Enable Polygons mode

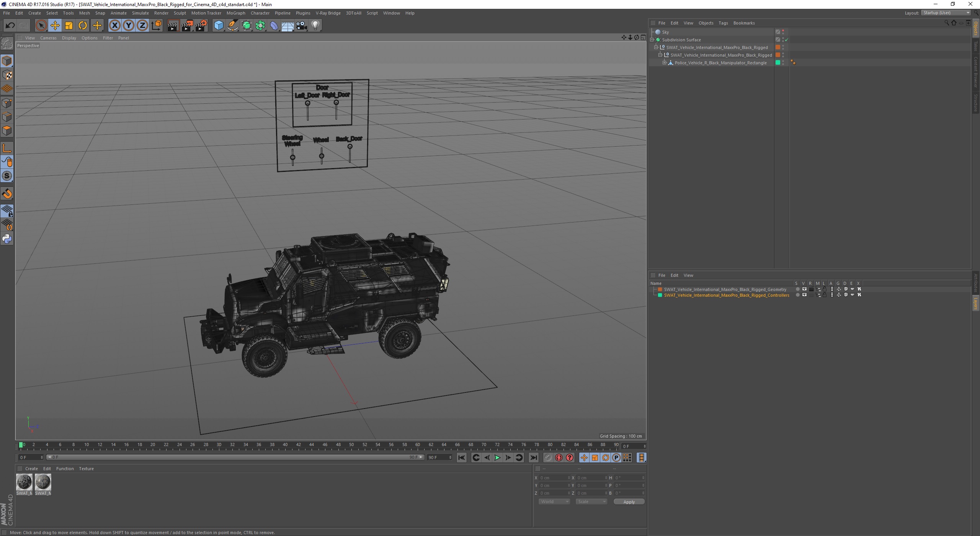pos(7,131)
